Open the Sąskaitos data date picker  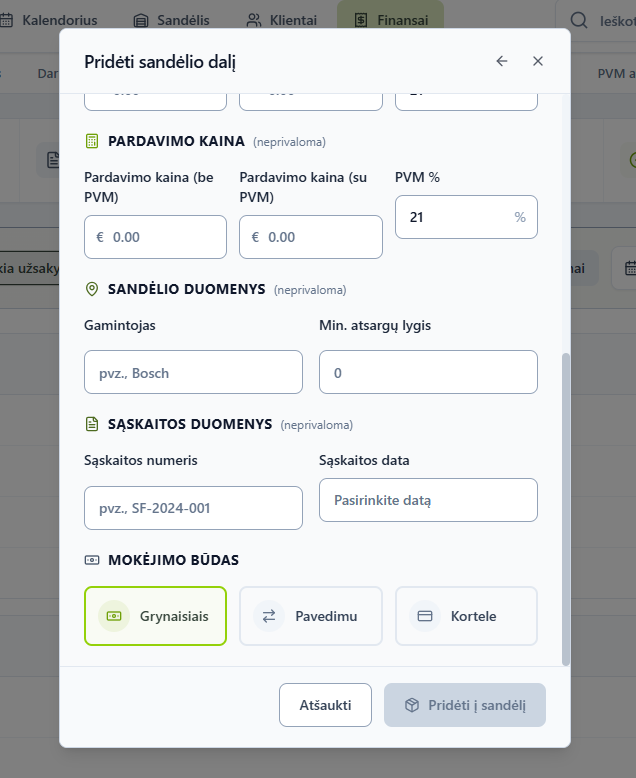coord(428,500)
